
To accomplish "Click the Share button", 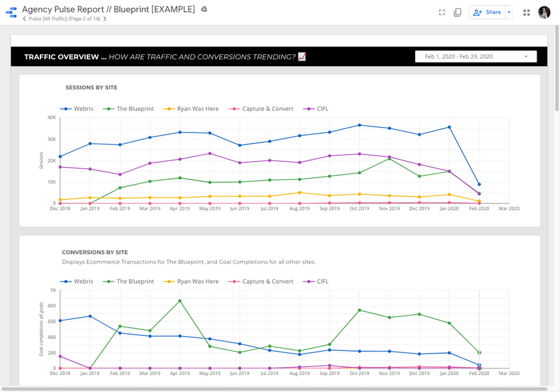I will click(489, 12).
